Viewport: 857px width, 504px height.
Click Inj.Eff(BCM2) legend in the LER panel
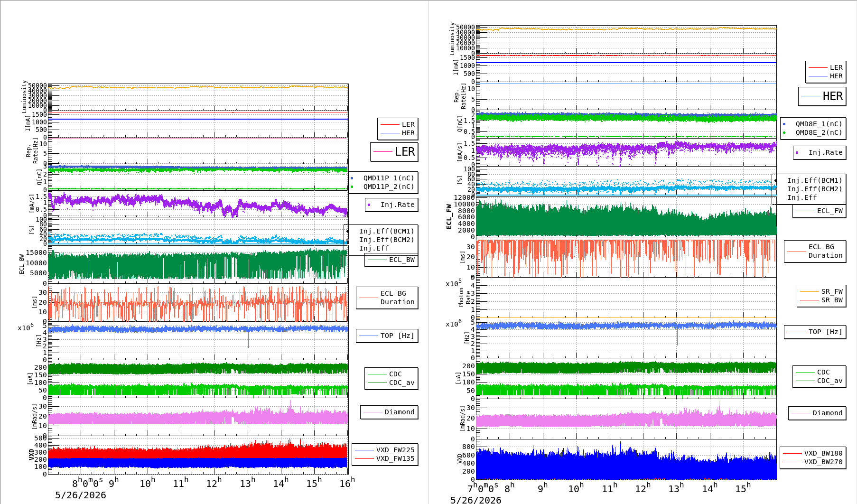click(x=386, y=240)
